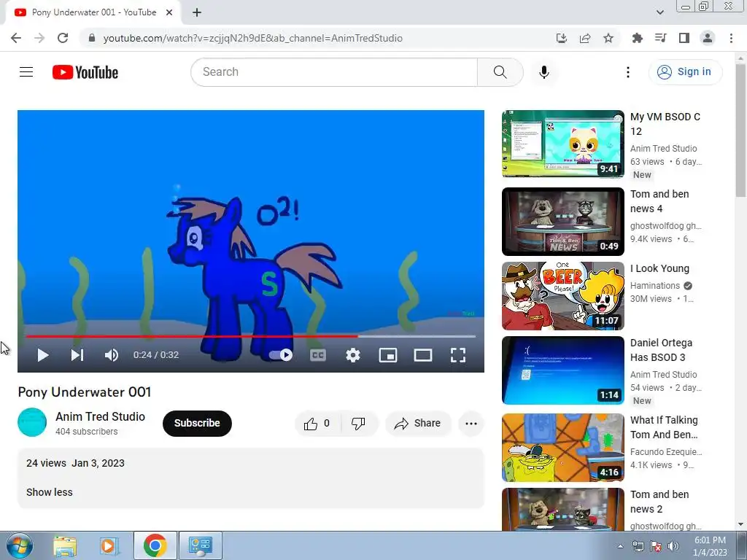The image size is (747, 560).
Task: Open the YouTube hamburger guide menu
Action: point(26,72)
